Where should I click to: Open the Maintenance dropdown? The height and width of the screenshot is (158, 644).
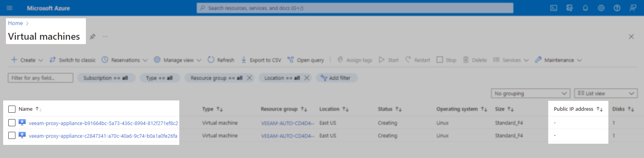559,60
